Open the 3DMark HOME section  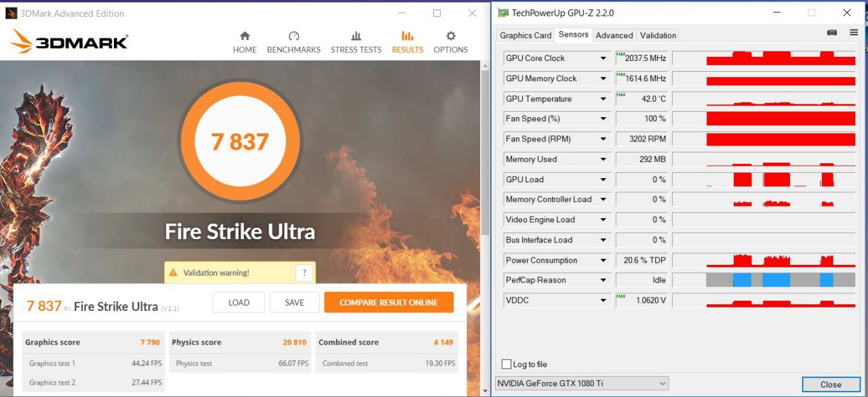tap(245, 42)
